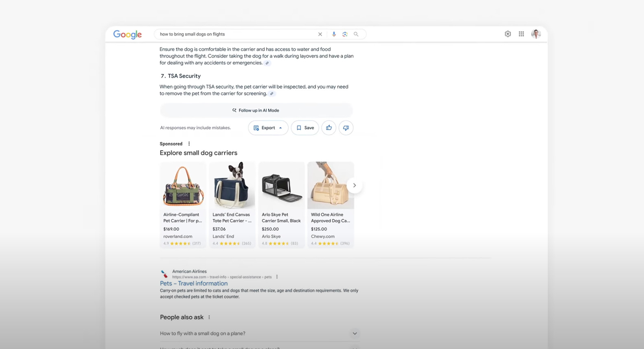Give thumbs up to the AI response
Screen dimensions: 644x349
(x=329, y=128)
